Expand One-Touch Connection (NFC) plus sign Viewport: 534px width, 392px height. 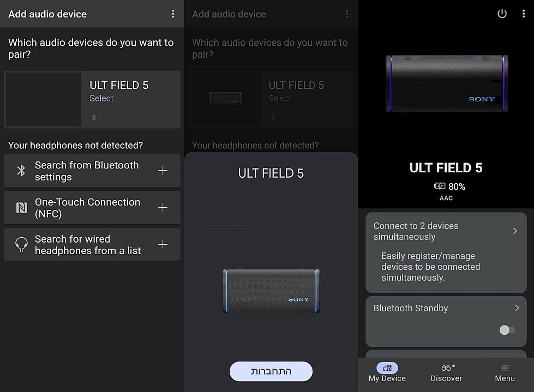coord(163,208)
